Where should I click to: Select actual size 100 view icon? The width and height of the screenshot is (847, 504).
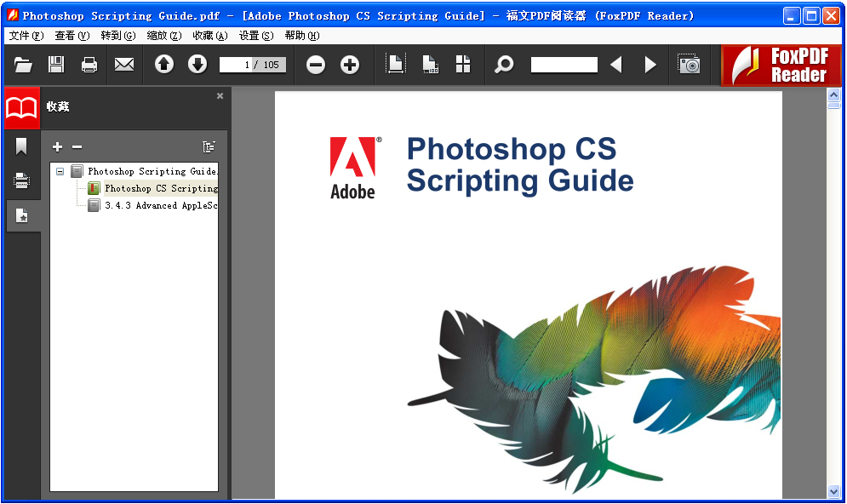pyautogui.click(x=430, y=65)
